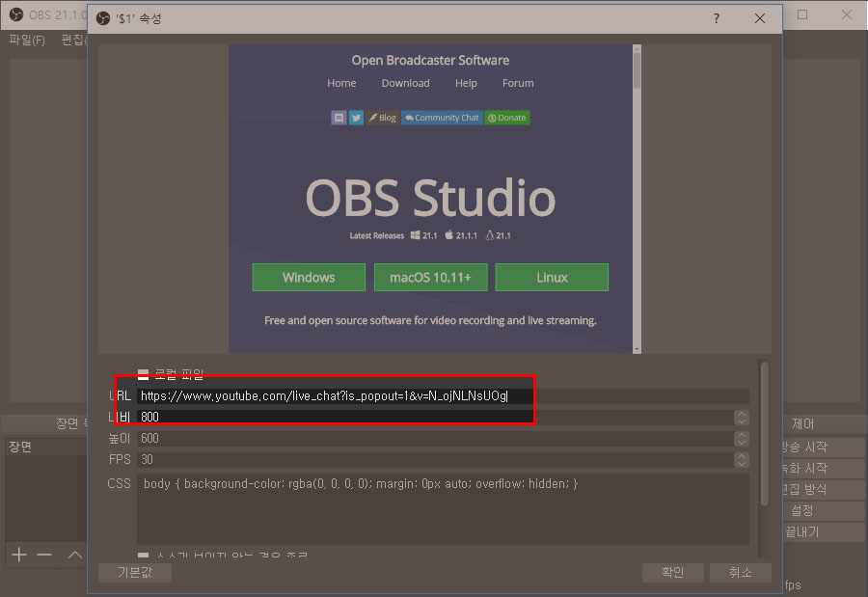Click 끝내기 in the OBS main window
The image size is (868, 597).
pyautogui.click(x=824, y=532)
